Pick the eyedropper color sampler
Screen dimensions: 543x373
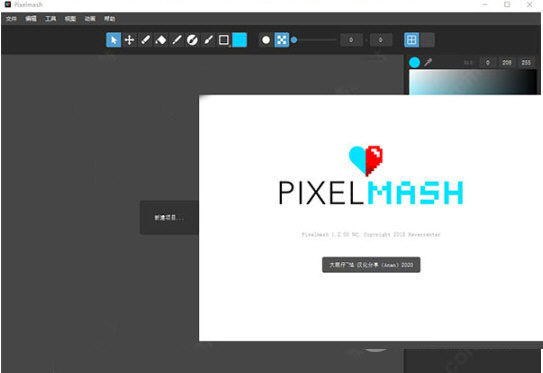click(x=428, y=62)
